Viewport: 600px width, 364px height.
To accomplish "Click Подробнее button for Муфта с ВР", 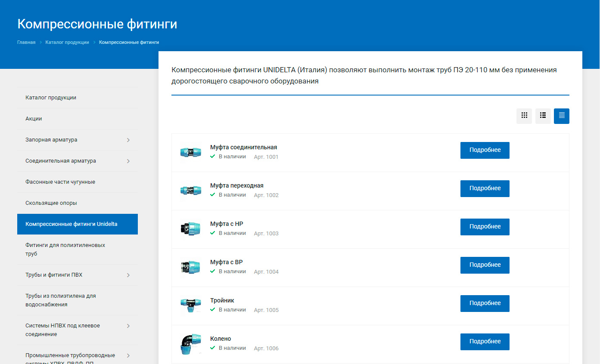I will click(485, 265).
